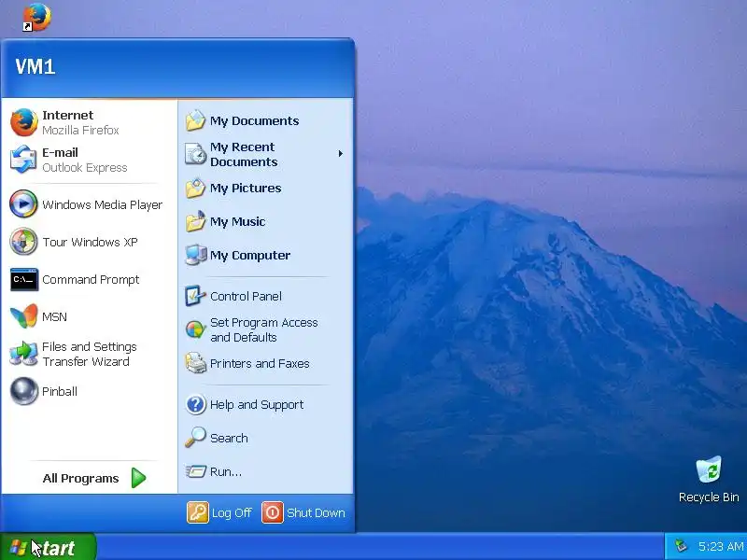
Task: Click the Help and Support question icon
Action: tap(196, 404)
